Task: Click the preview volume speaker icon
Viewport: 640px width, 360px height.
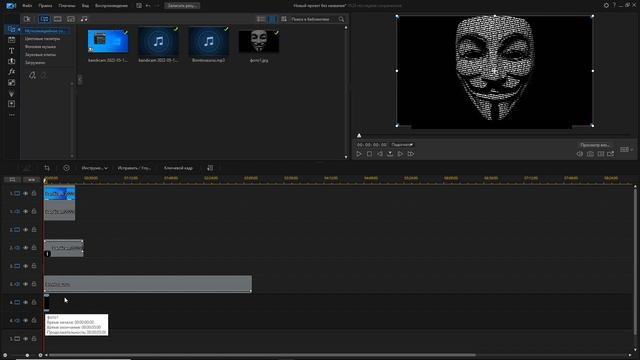Action: [580, 154]
